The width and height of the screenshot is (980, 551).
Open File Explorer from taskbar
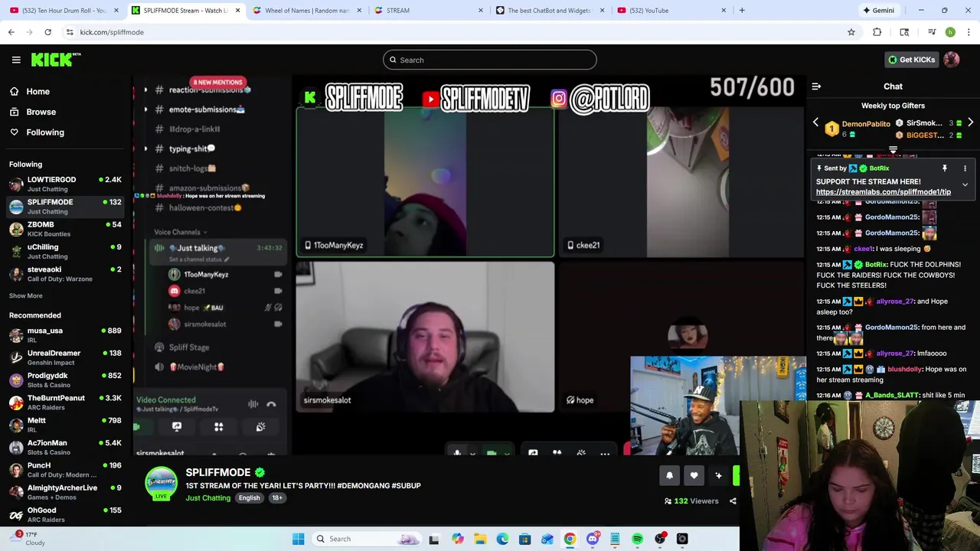pos(479,539)
